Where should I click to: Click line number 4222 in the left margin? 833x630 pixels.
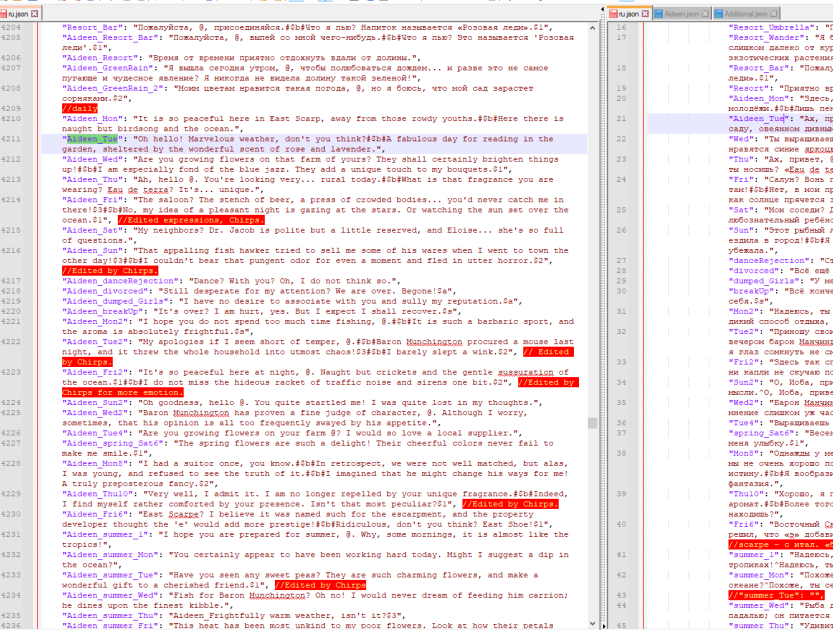tap(11, 342)
